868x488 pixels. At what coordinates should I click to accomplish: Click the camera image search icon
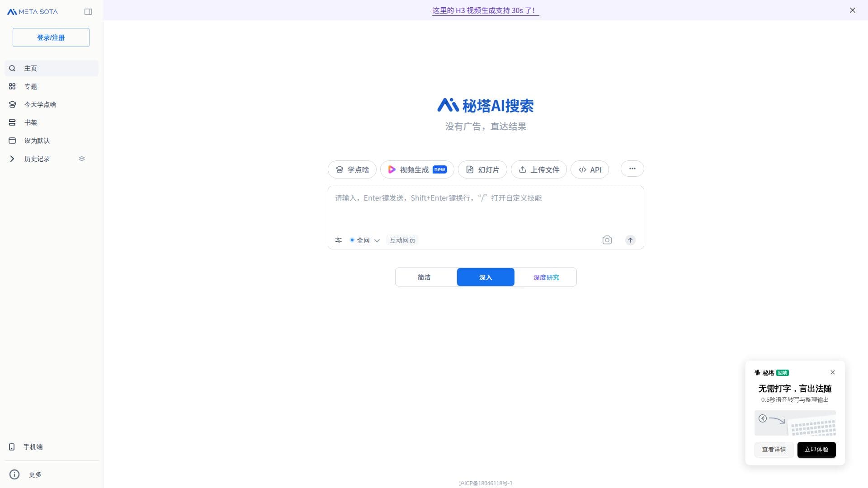[x=607, y=240]
